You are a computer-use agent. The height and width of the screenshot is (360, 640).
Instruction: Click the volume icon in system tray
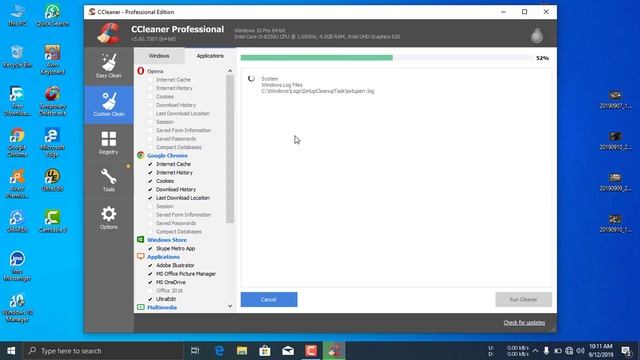[580, 351]
